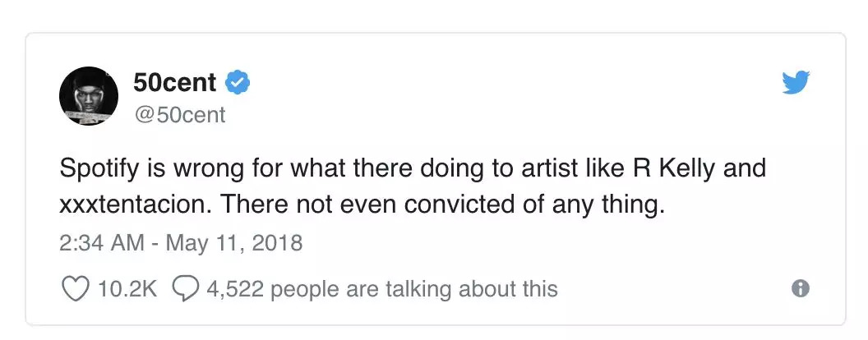Open the @50cent handle link
The height and width of the screenshot is (340, 868).
[178, 115]
